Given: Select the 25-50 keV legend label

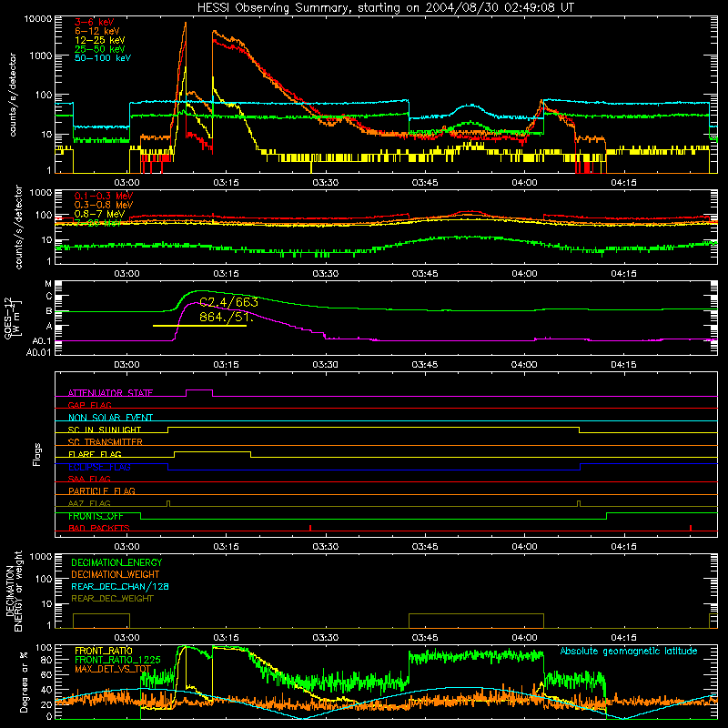Looking at the screenshot, I should tap(100, 49).
